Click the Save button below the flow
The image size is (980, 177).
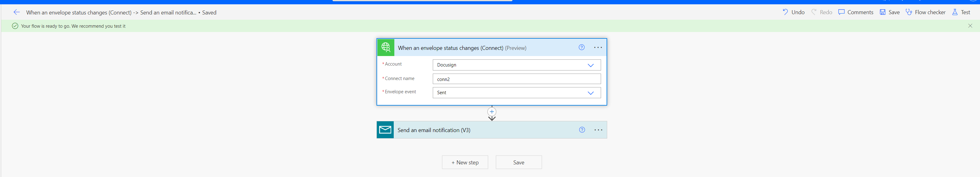click(519, 163)
